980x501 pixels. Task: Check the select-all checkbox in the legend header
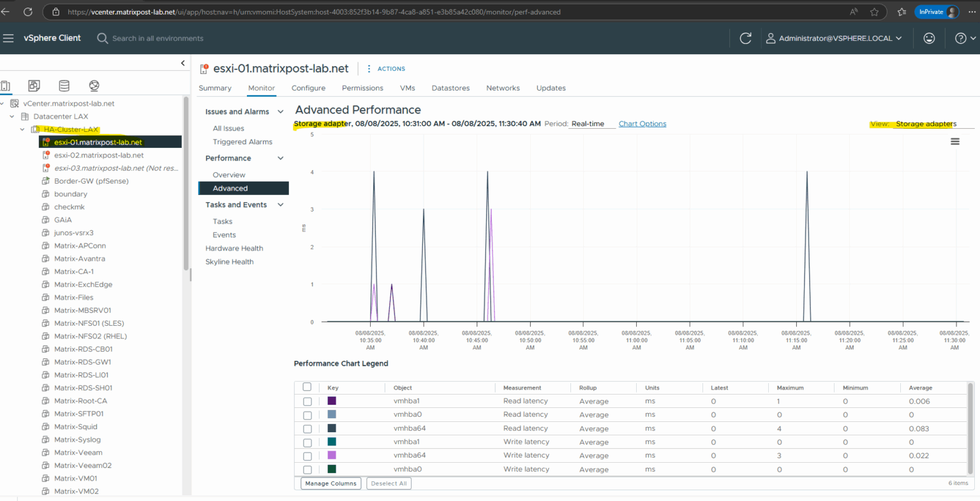(x=307, y=386)
